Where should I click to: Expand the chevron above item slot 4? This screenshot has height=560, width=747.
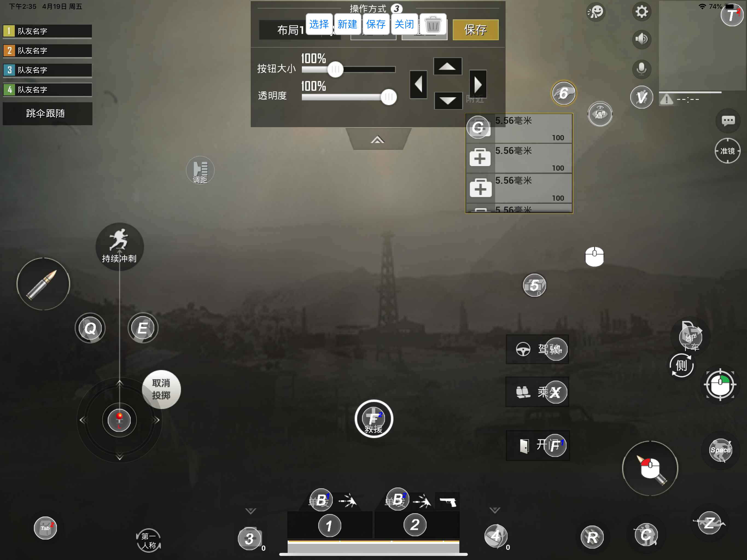point(495,510)
